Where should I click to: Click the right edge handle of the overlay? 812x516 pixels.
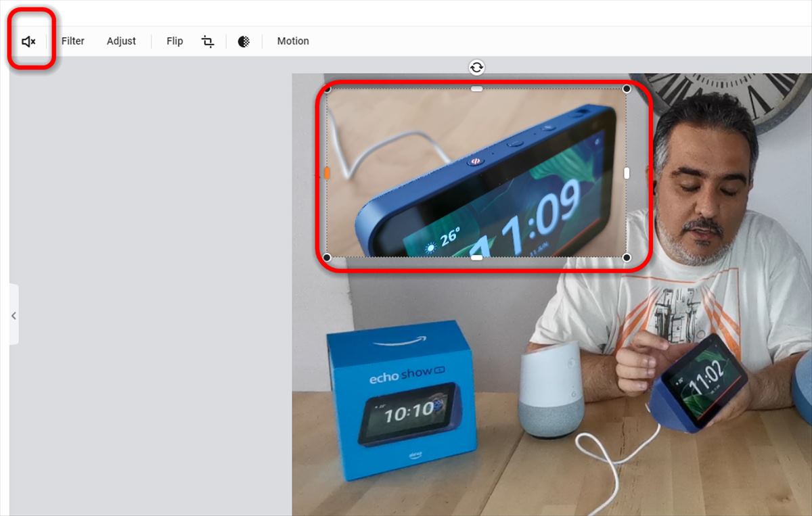point(627,173)
